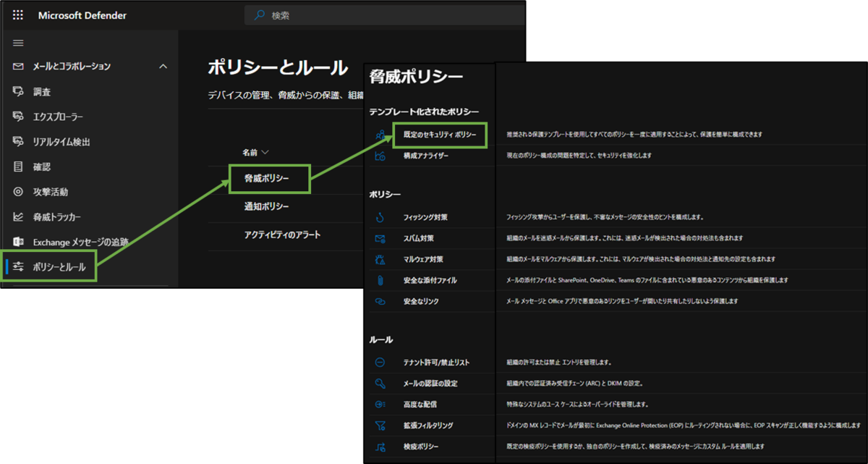Click the メールとコラボレーション mail icon

click(18, 67)
